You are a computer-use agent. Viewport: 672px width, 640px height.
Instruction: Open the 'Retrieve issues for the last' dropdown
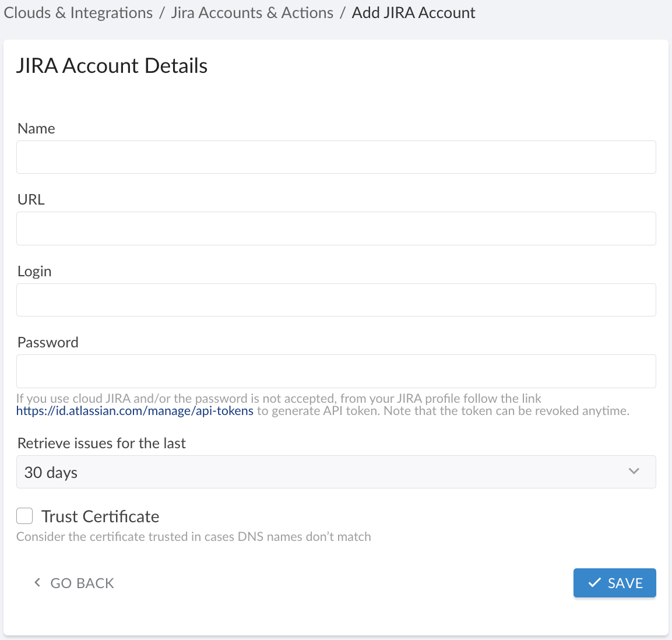tap(336, 472)
